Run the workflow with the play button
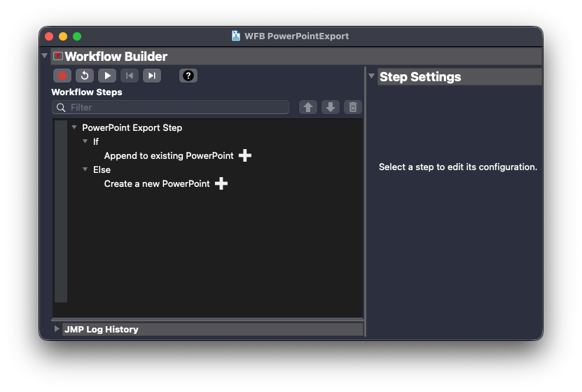The width and height of the screenshot is (582, 392). pos(107,76)
